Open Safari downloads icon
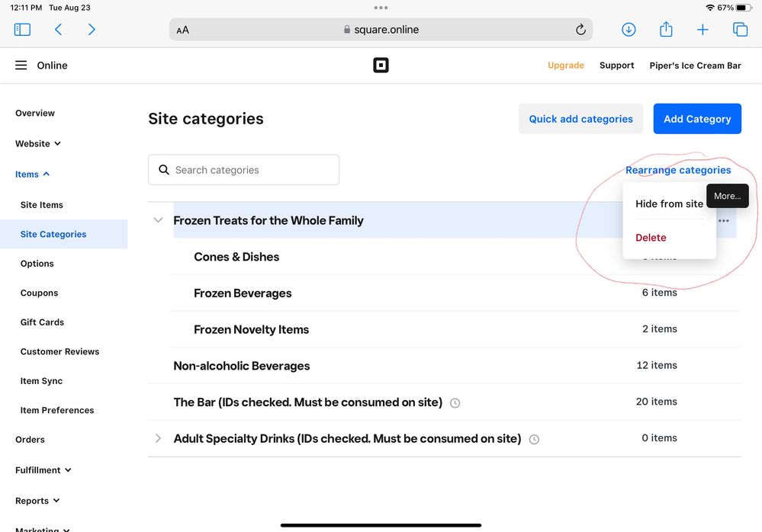 click(629, 30)
